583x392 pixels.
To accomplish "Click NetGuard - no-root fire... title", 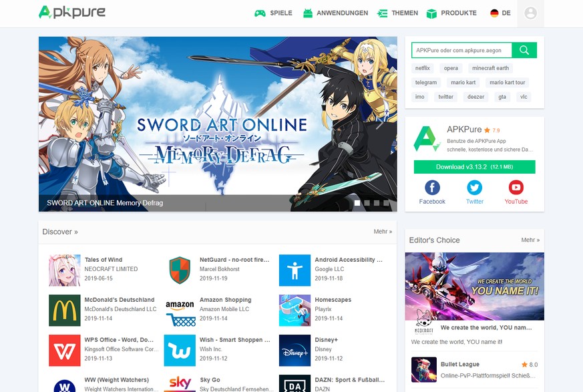I will [x=234, y=260].
